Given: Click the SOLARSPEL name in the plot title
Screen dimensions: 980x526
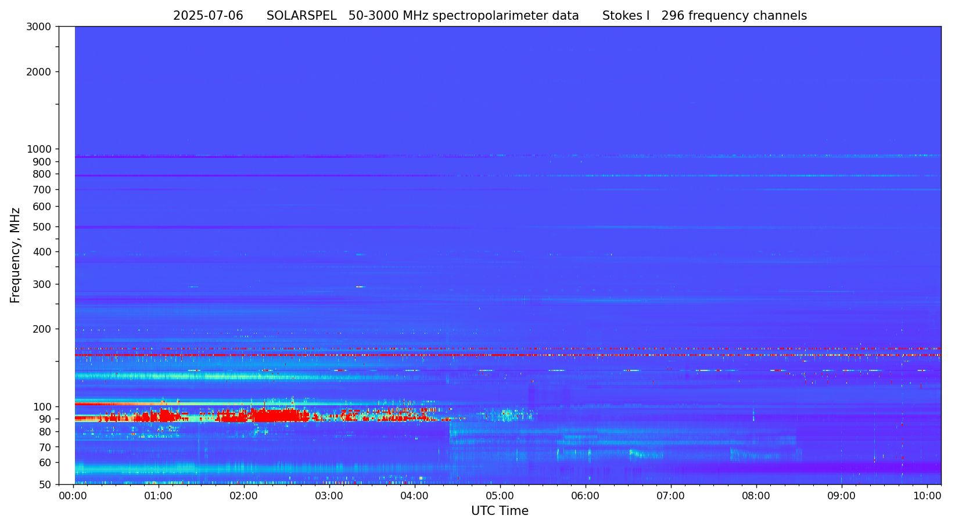Looking at the screenshot, I should pos(301,16).
